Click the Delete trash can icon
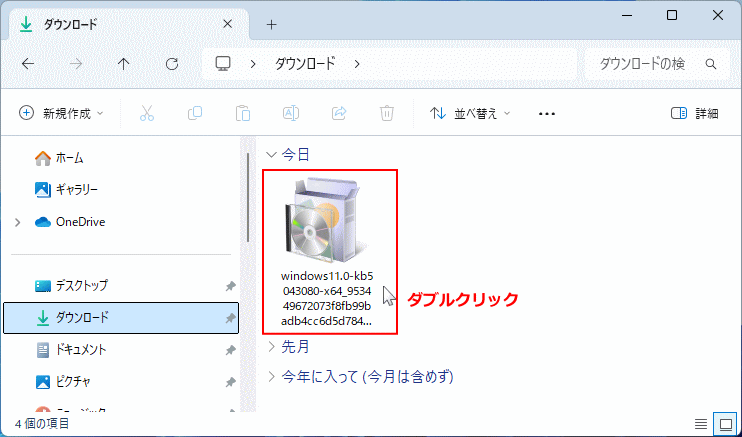The width and height of the screenshot is (742, 437). tap(386, 113)
